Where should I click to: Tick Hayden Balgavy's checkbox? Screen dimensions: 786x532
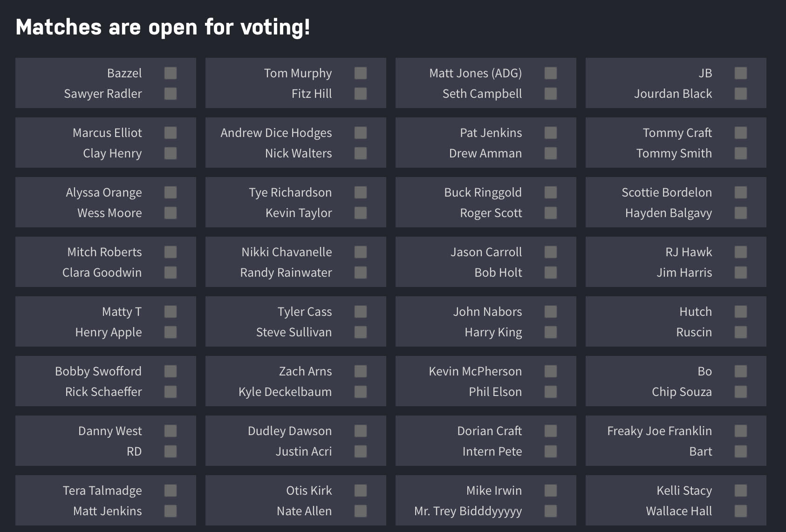(741, 213)
